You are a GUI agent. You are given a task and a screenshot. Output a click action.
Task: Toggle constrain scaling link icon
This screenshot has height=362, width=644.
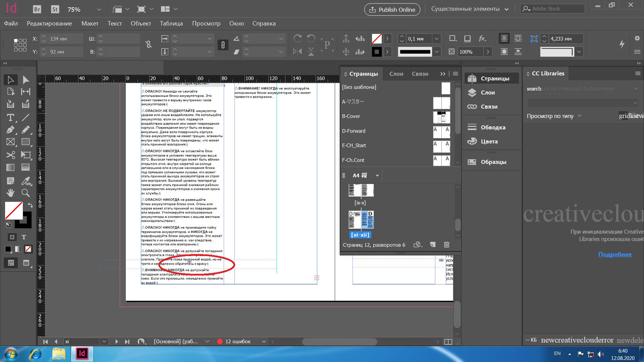[223, 45]
